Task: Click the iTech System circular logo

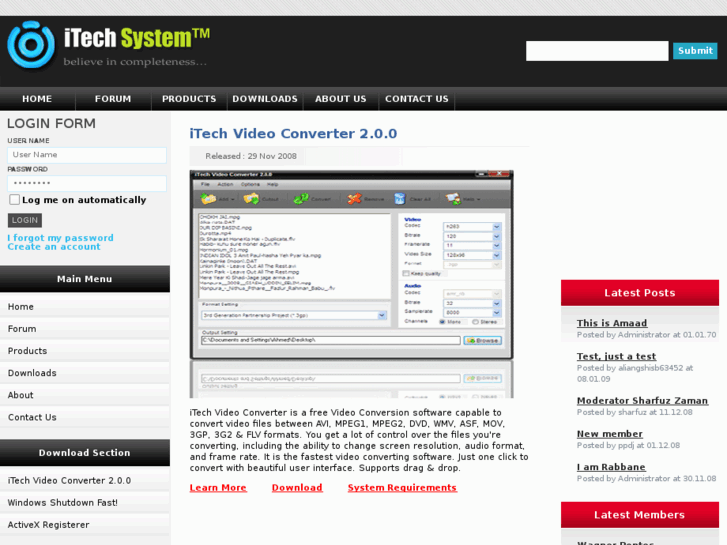Action: tap(31, 45)
